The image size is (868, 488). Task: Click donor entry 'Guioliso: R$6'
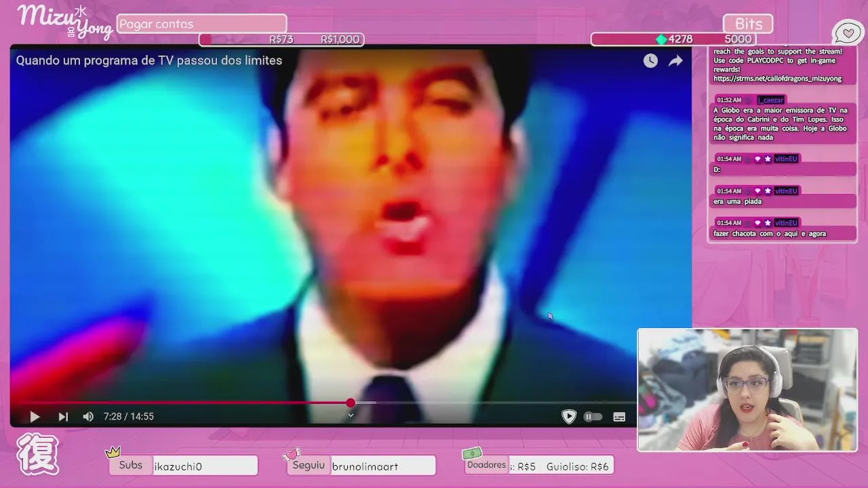point(577,466)
